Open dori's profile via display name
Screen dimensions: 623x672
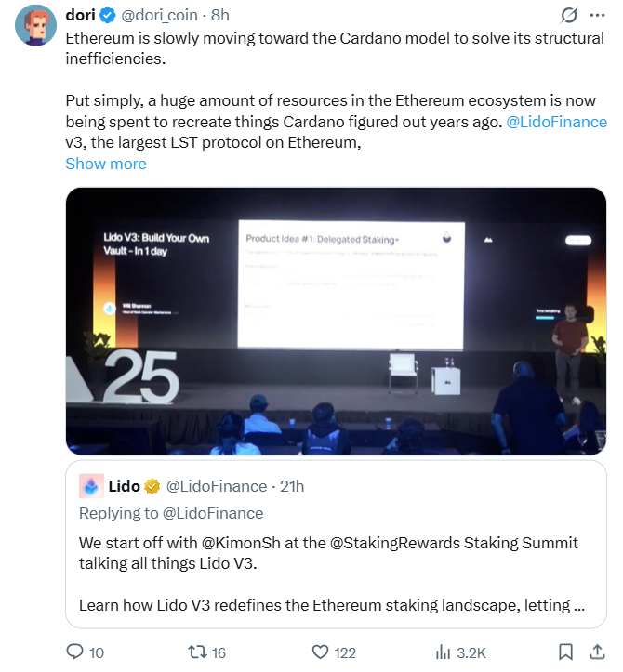81,16
